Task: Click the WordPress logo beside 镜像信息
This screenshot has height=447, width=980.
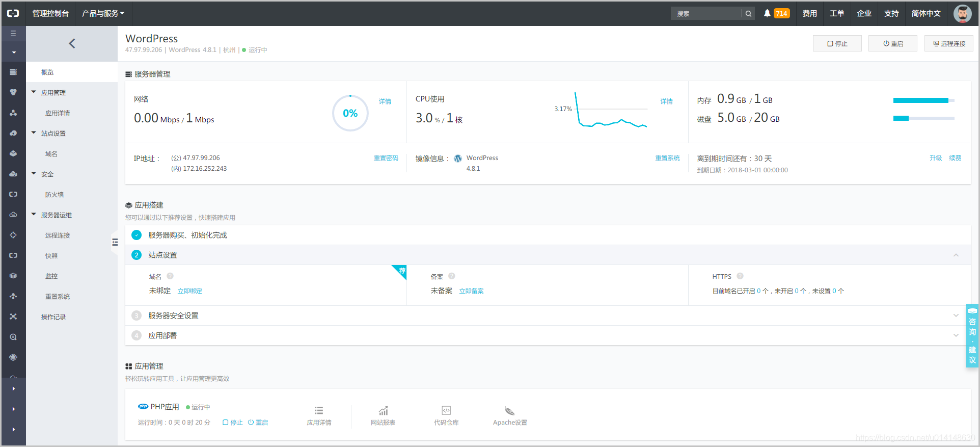Action: pyautogui.click(x=458, y=159)
